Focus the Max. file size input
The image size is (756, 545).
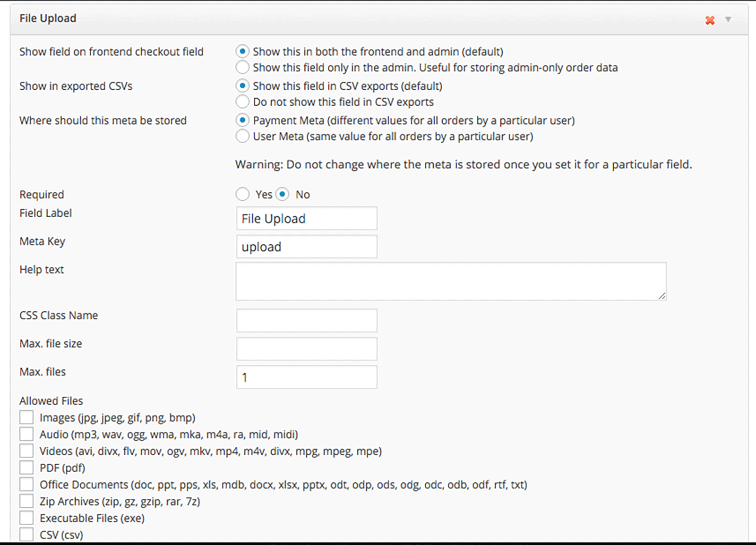click(x=307, y=349)
